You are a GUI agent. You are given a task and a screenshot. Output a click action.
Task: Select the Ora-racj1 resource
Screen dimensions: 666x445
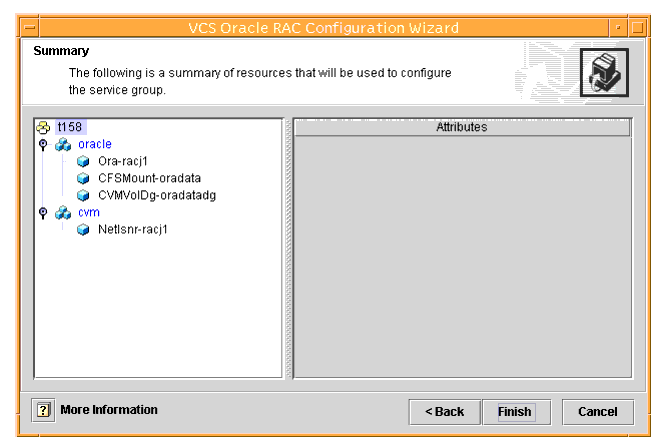(x=123, y=161)
